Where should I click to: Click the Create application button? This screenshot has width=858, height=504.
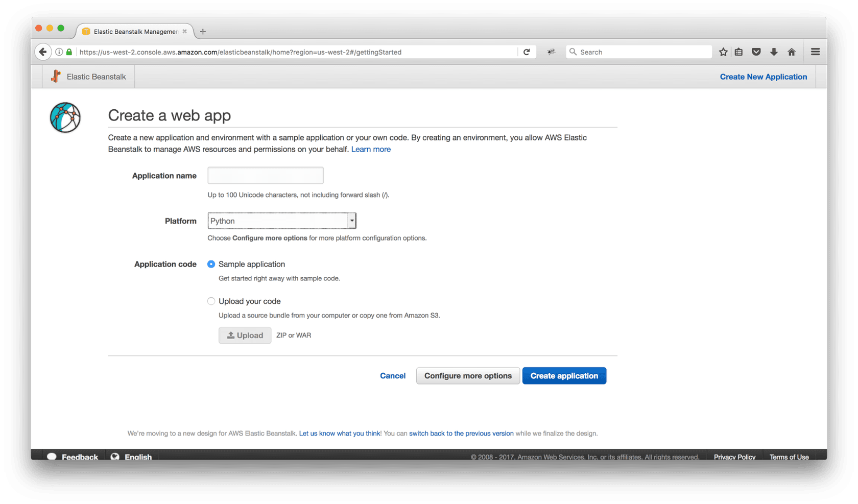click(564, 376)
